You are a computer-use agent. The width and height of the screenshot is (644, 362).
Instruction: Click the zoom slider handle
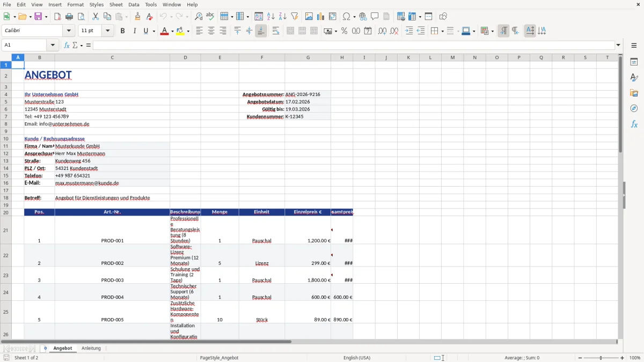(601, 358)
